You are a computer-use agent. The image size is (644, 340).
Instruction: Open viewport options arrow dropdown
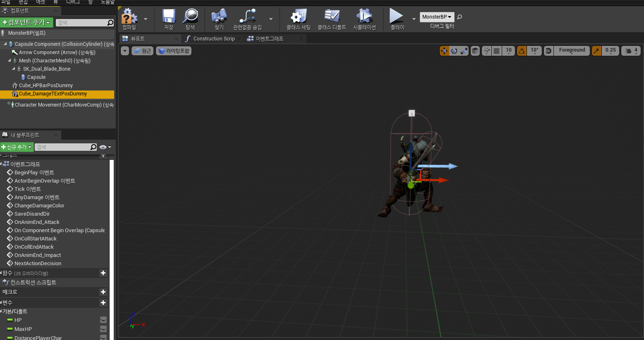click(x=125, y=51)
